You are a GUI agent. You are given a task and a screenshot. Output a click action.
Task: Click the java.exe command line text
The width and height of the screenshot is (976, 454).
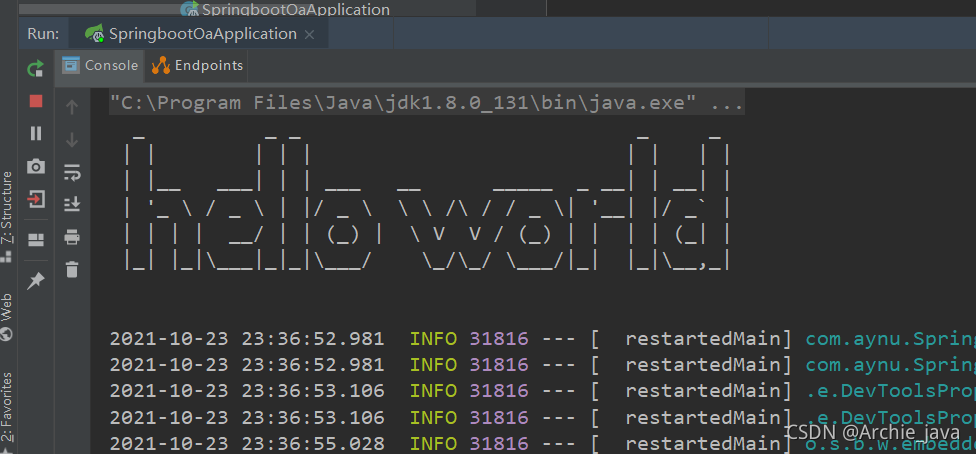pyautogui.click(x=426, y=102)
